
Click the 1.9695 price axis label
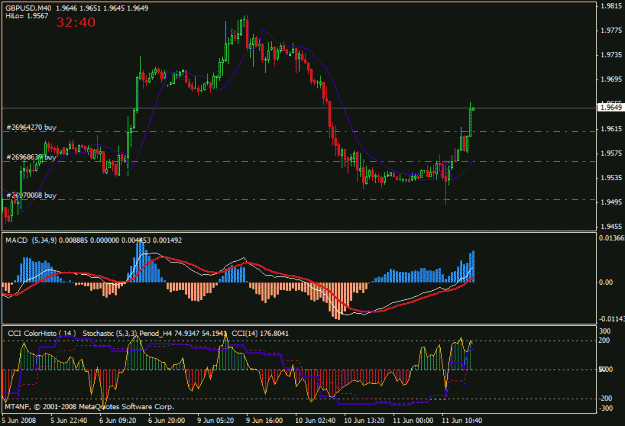pyautogui.click(x=611, y=80)
